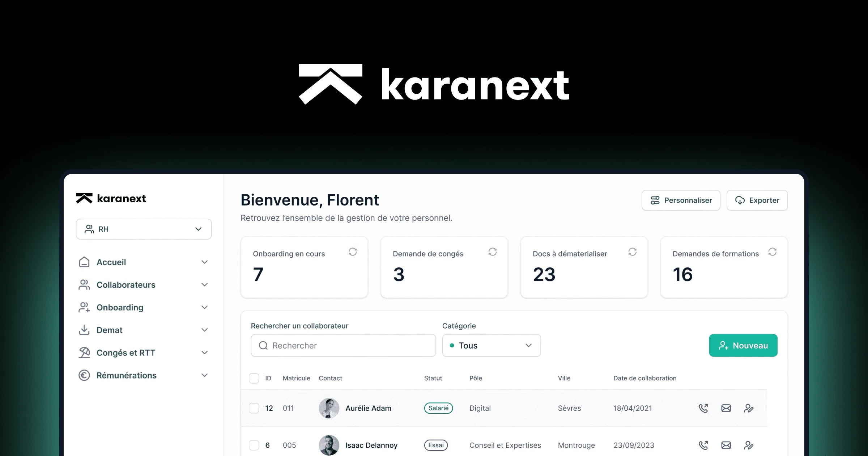The image size is (868, 456).
Task: Check the box for Aurélie Adam
Action: click(x=254, y=408)
